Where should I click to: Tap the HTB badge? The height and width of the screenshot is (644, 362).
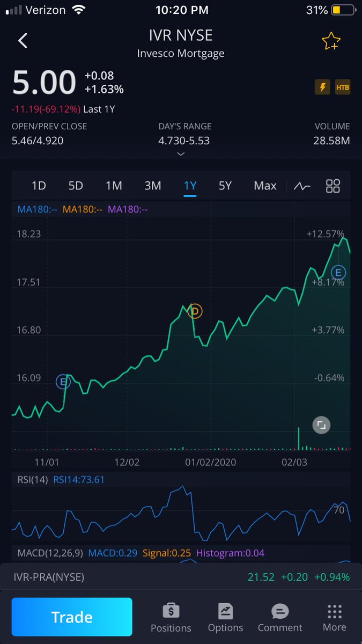342,87
